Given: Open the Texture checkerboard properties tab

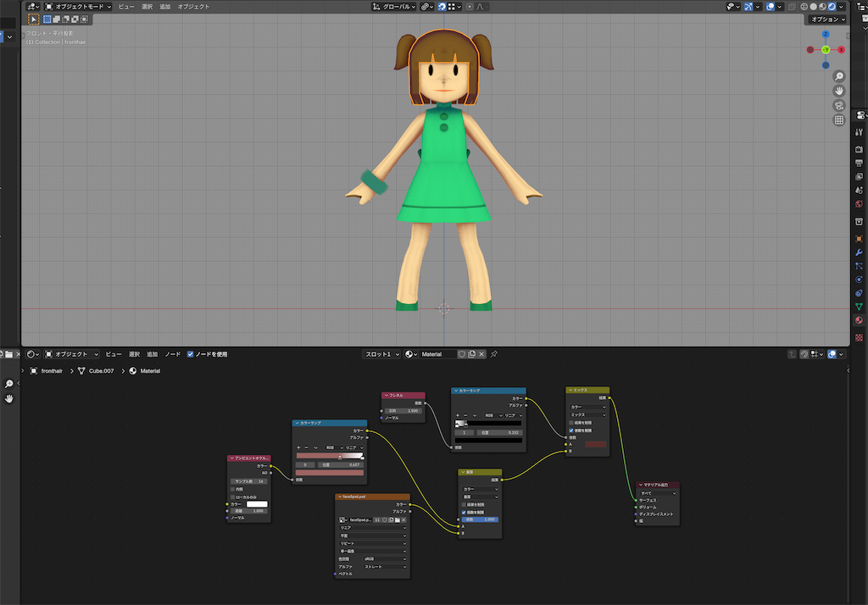Looking at the screenshot, I should tap(859, 337).
